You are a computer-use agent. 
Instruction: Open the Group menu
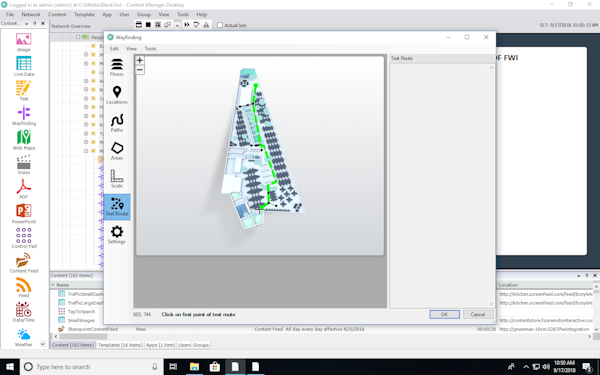(x=144, y=15)
